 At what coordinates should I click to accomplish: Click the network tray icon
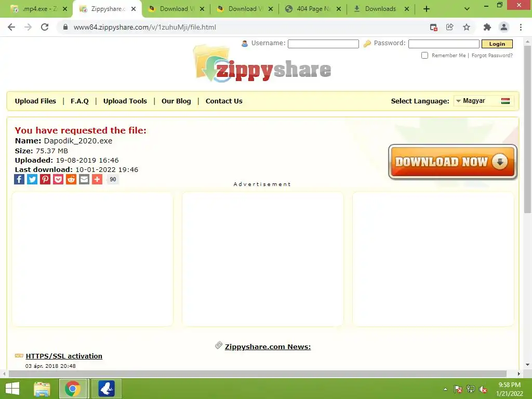470,389
